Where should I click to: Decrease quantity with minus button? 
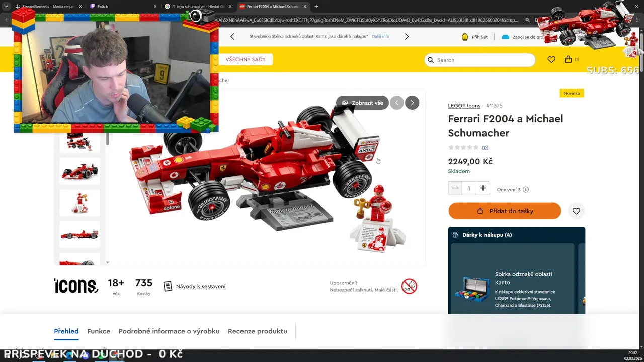(x=455, y=188)
